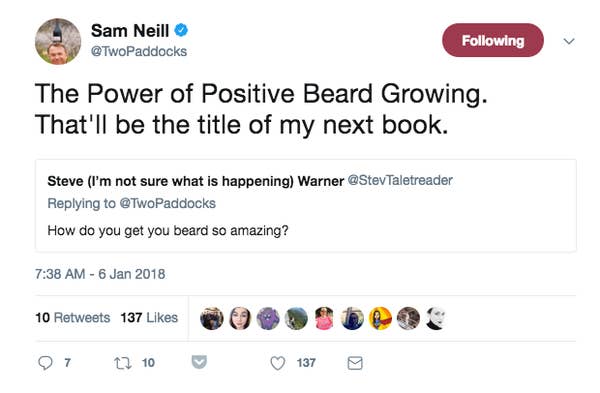Like the tweet with the heart icon
Screen dimensions: 600x393
coord(277,363)
